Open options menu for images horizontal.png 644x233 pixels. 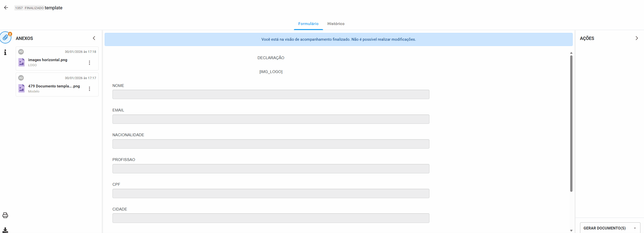click(89, 63)
